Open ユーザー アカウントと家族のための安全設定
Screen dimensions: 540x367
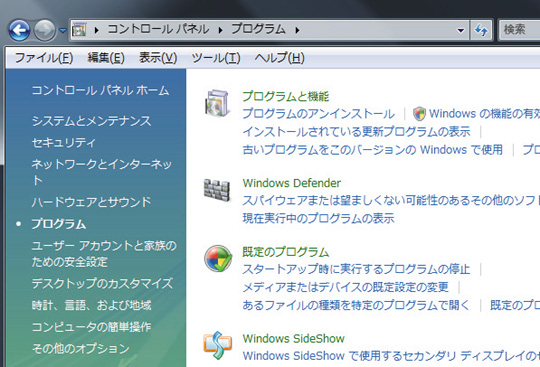104,254
